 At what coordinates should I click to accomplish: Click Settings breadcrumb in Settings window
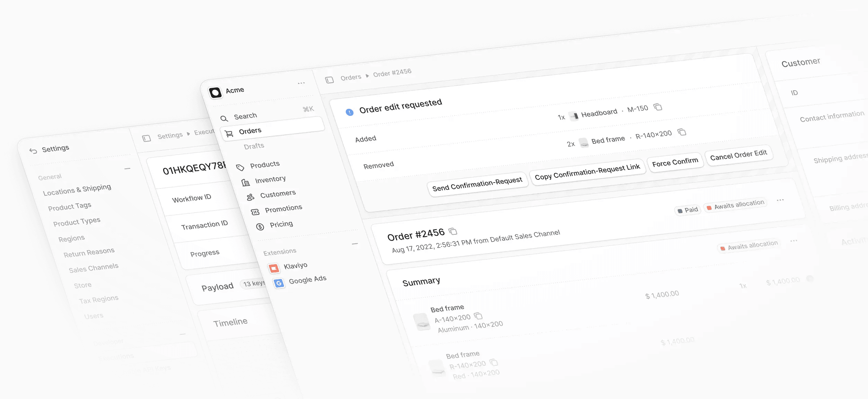pyautogui.click(x=170, y=136)
